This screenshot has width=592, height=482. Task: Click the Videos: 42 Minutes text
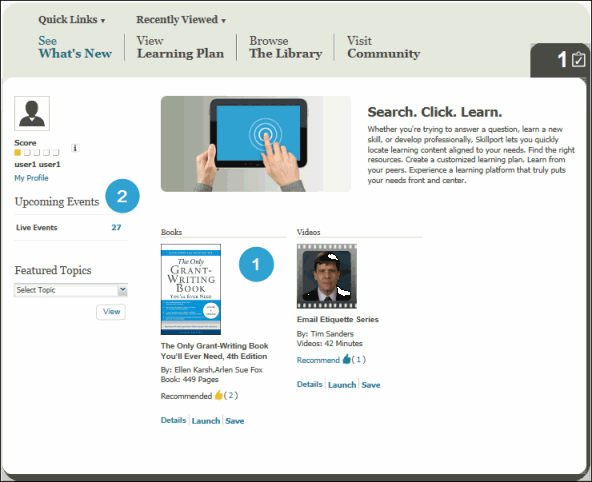(x=330, y=343)
